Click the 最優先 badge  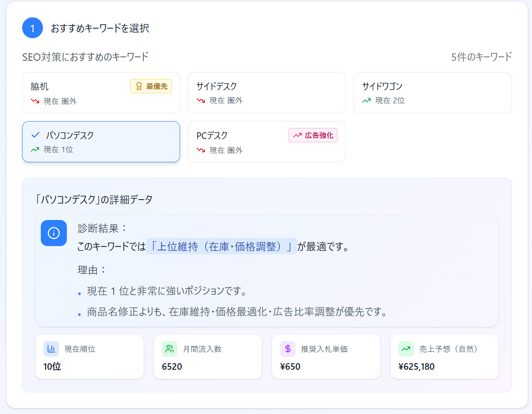pos(151,86)
